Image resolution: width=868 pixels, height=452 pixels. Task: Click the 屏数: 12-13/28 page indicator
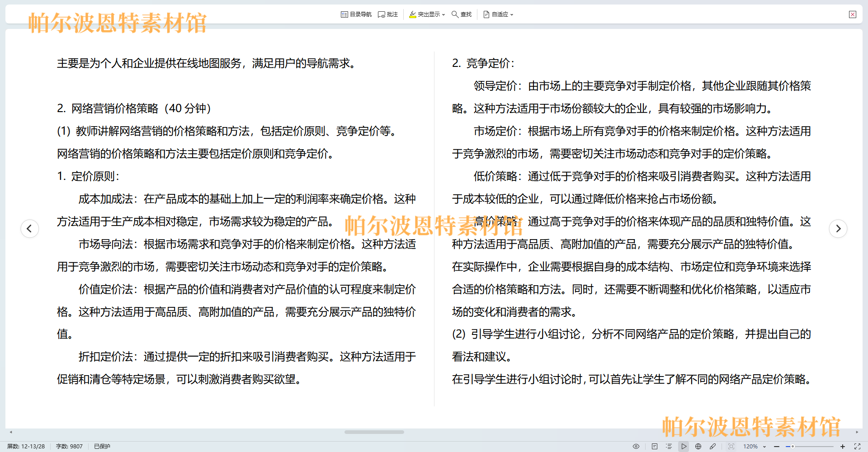click(26, 446)
